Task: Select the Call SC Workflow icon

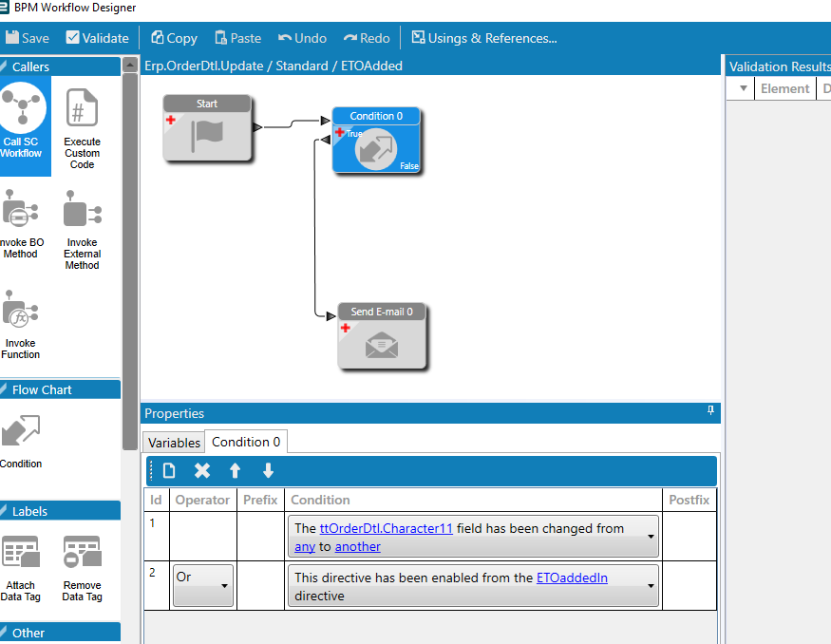Action: coord(22,108)
